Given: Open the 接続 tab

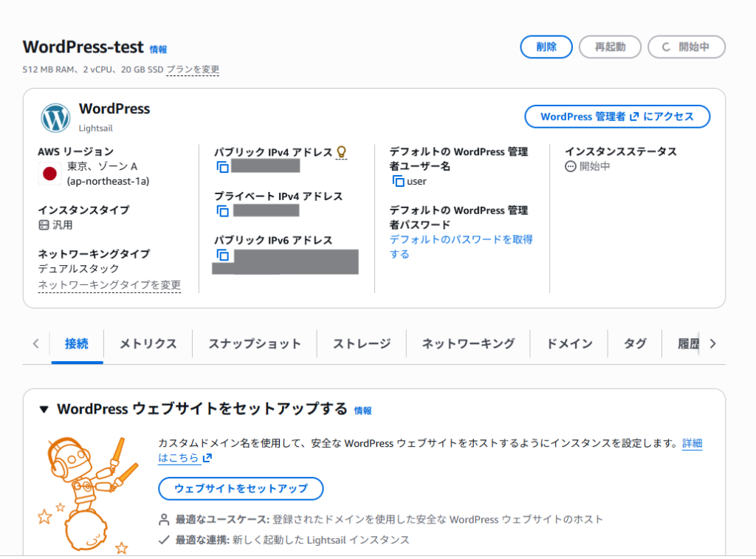Looking at the screenshot, I should [x=77, y=343].
